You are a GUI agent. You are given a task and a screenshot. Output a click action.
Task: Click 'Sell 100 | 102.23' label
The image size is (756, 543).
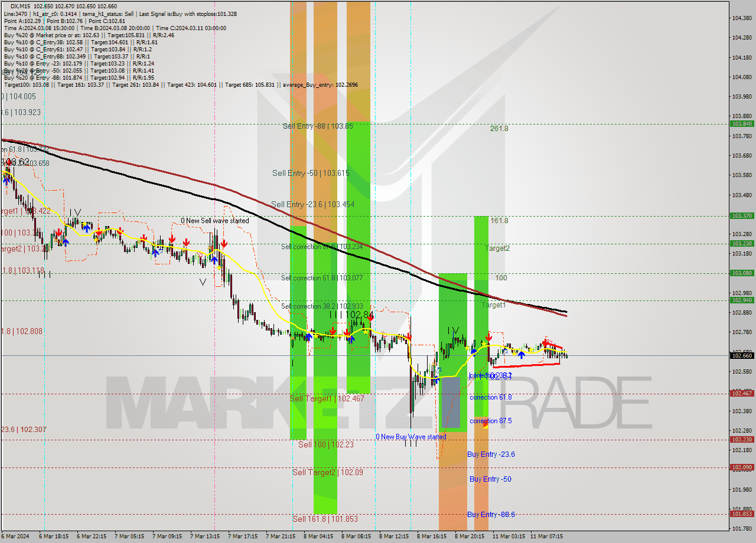pyautogui.click(x=325, y=444)
